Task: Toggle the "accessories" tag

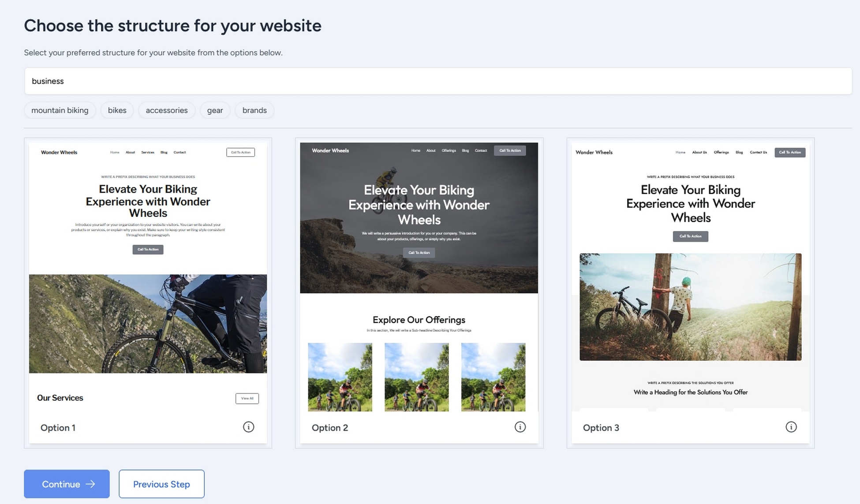Action: (167, 110)
